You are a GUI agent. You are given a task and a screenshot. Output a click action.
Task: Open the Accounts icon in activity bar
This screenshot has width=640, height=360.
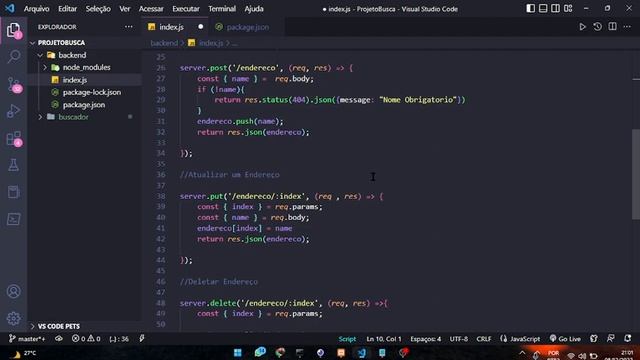13,291
